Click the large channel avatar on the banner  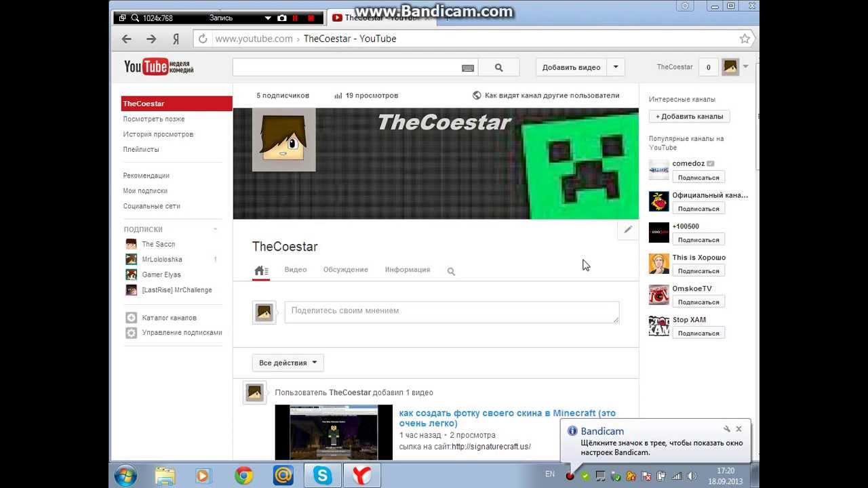point(284,140)
